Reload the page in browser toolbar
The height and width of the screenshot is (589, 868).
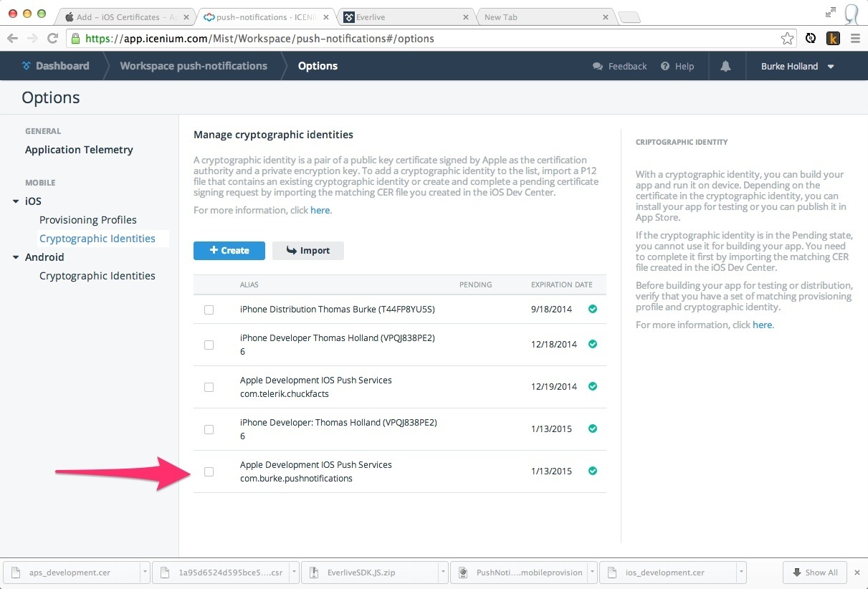point(52,39)
